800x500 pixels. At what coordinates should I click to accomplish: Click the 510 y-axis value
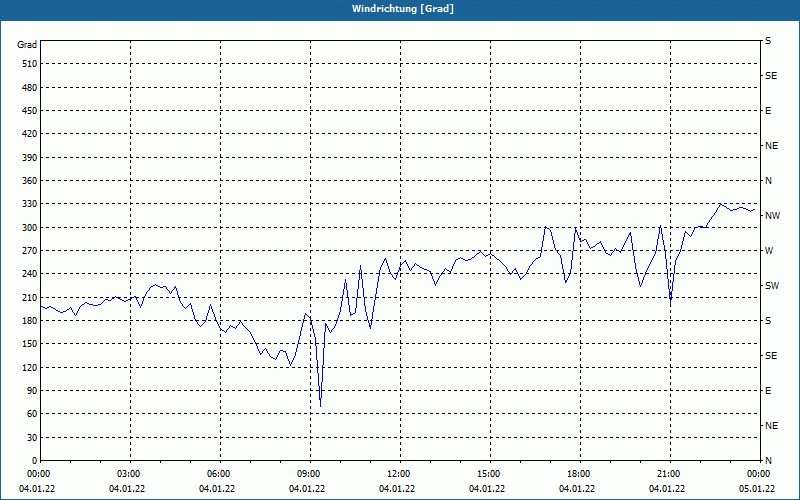30,64
